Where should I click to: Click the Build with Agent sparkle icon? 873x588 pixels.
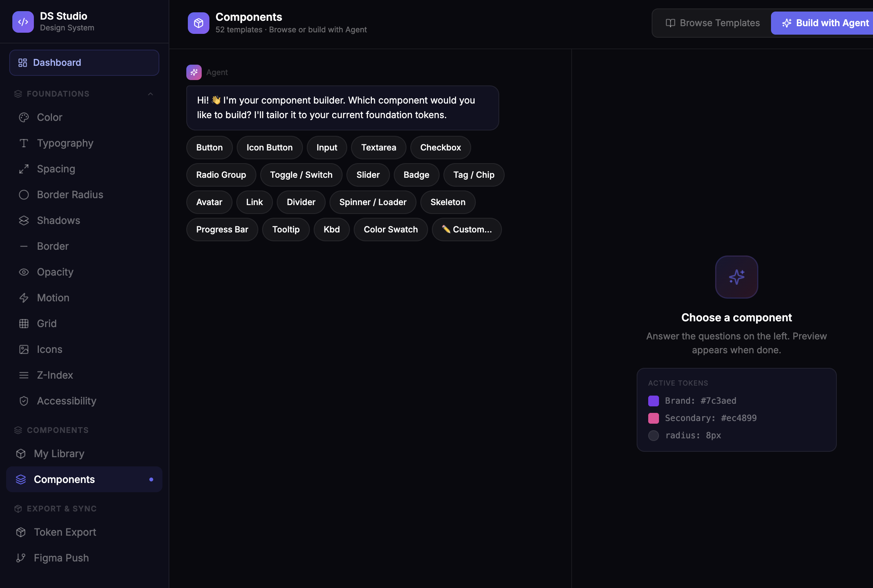pos(787,23)
